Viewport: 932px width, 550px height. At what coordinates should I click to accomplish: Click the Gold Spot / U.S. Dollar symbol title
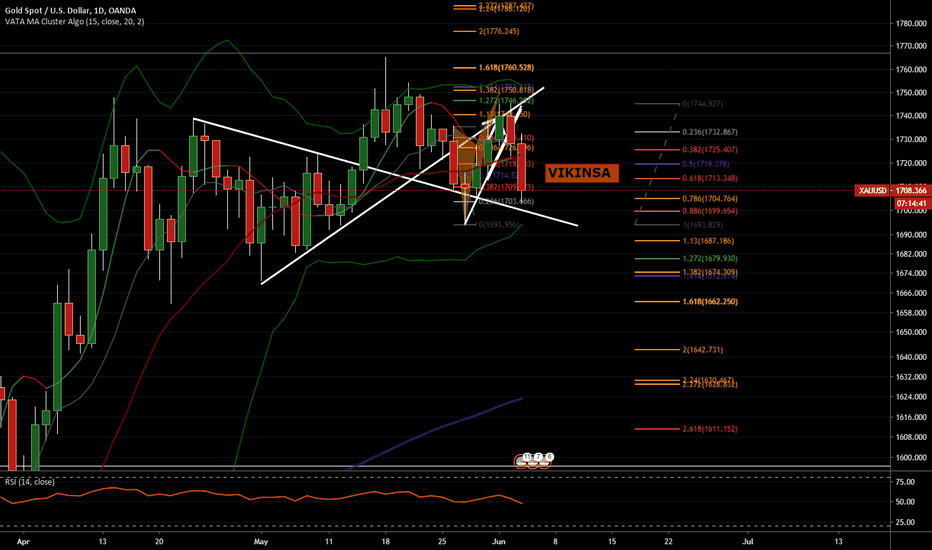click(71, 11)
